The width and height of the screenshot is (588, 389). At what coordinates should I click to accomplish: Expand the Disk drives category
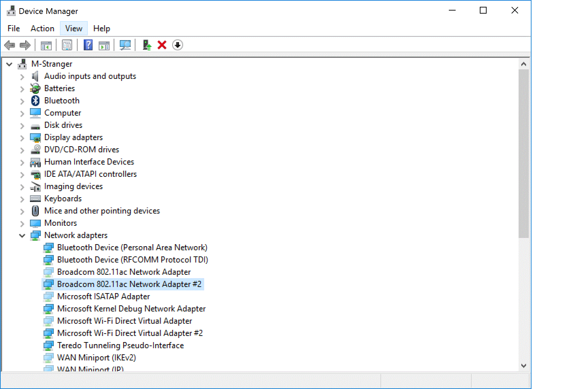tap(22, 126)
